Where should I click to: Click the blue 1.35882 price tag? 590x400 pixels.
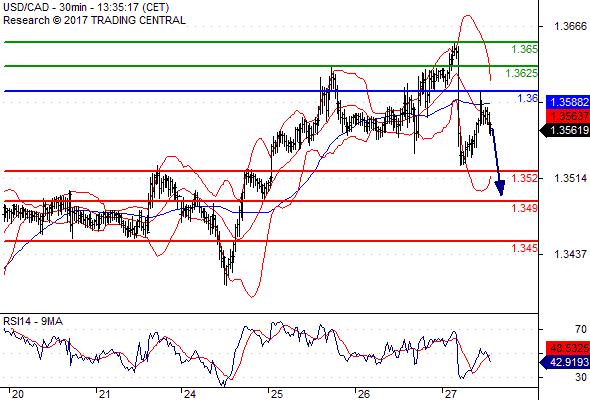tap(567, 102)
